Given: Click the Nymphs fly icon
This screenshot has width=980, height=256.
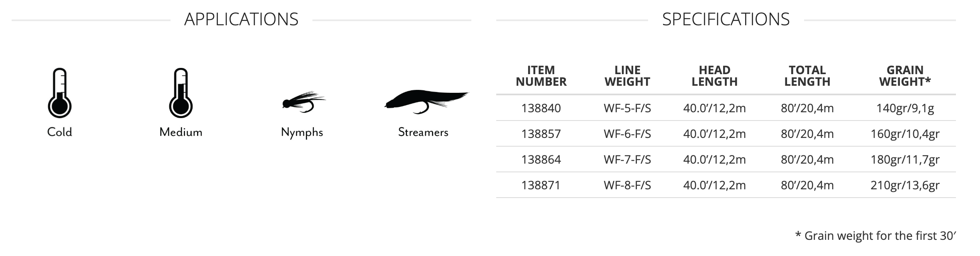Looking at the screenshot, I should (303, 101).
